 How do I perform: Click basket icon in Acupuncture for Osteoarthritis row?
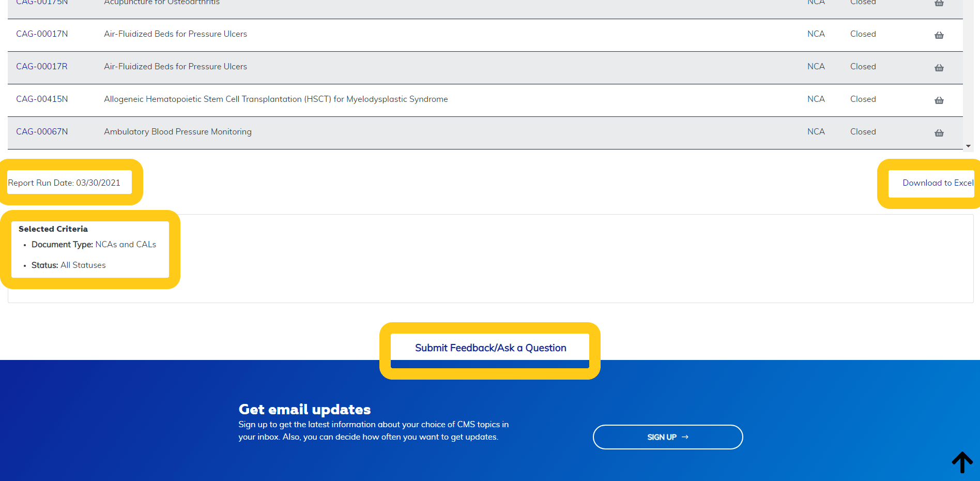939,3
